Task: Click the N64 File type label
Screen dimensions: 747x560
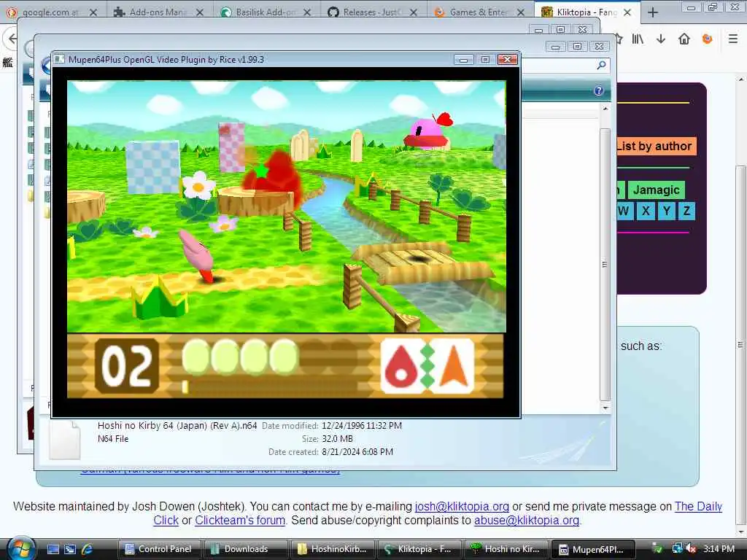Action: coord(113,438)
